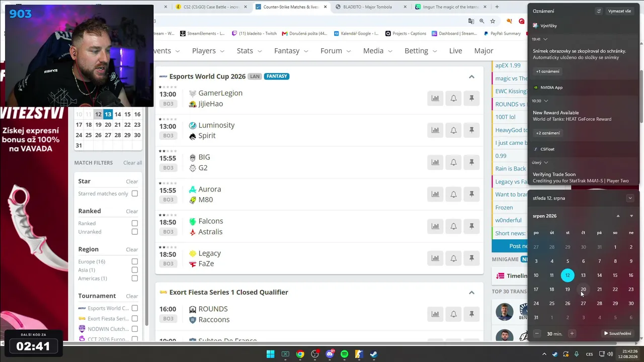Open the GamerLegion team link

click(220, 93)
